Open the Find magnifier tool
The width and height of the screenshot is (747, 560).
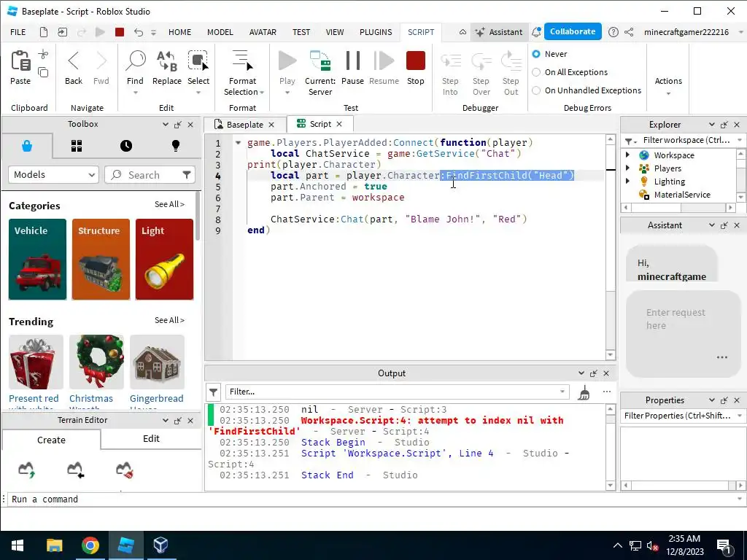click(x=136, y=61)
